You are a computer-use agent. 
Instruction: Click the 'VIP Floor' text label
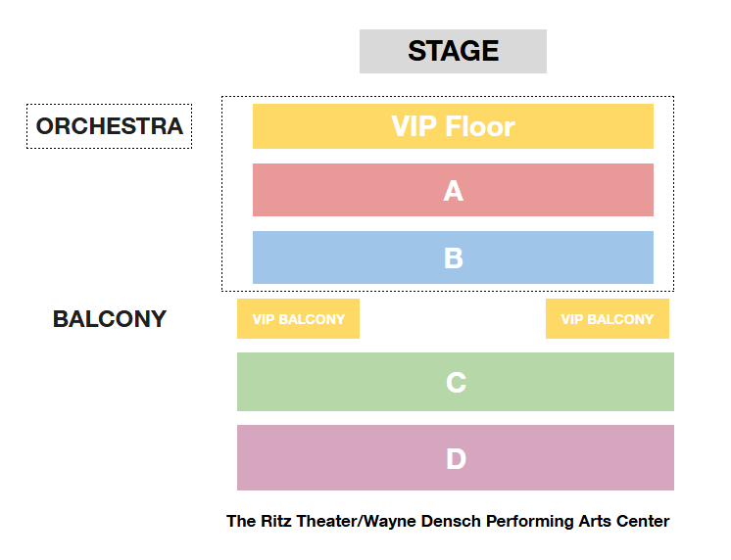point(453,126)
